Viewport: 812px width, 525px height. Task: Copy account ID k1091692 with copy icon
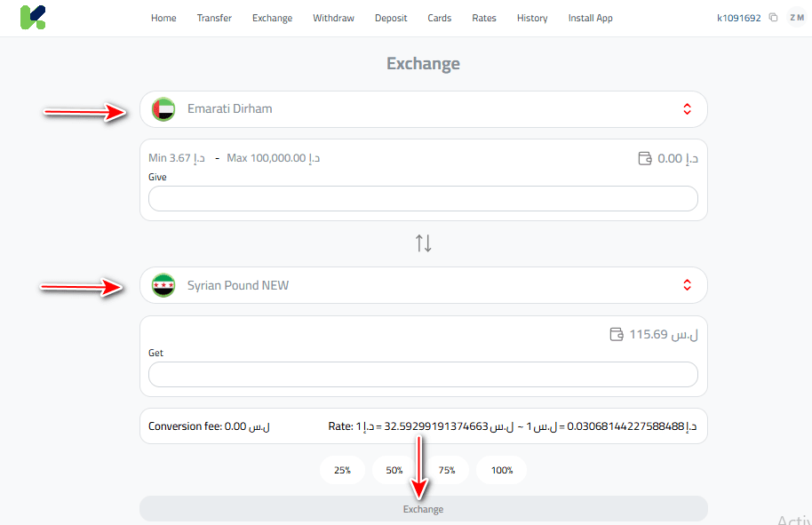click(773, 18)
